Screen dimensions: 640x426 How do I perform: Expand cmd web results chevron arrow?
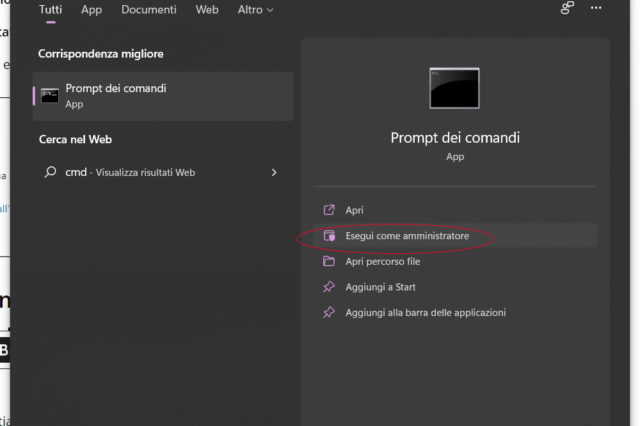point(274,172)
